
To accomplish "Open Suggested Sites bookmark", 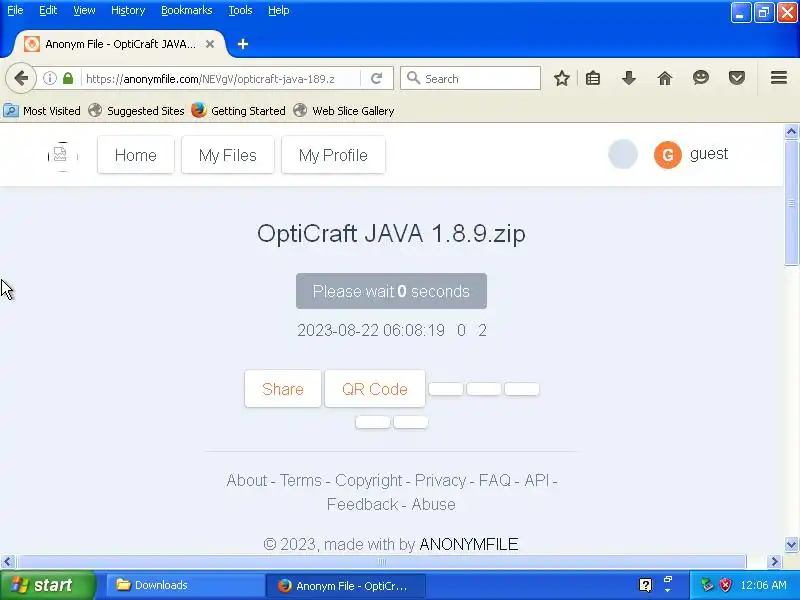I will [x=136, y=111].
